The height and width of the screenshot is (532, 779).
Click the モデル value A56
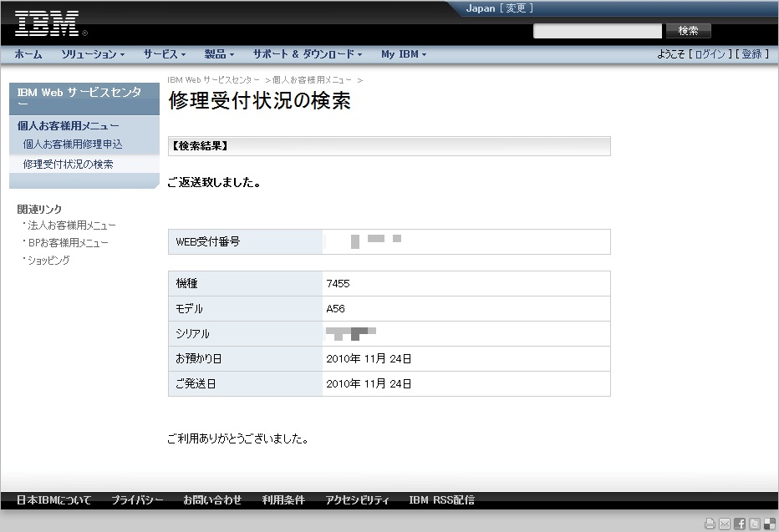(335, 309)
